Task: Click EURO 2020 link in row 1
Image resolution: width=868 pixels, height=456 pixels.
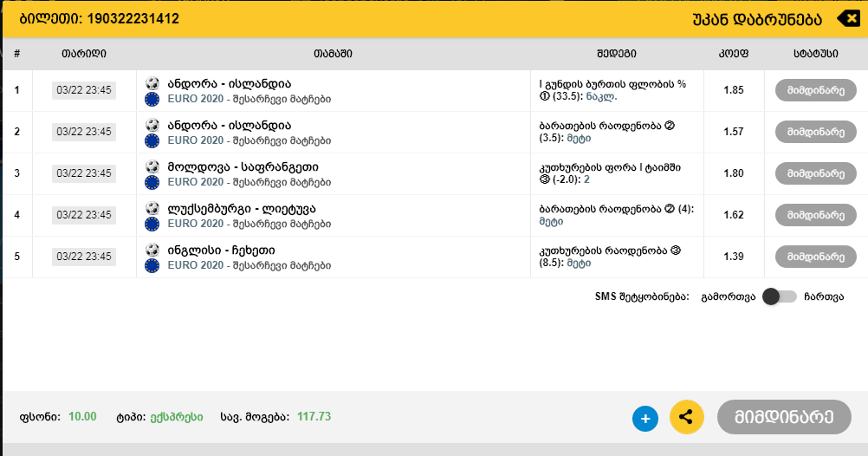Action: point(196,99)
